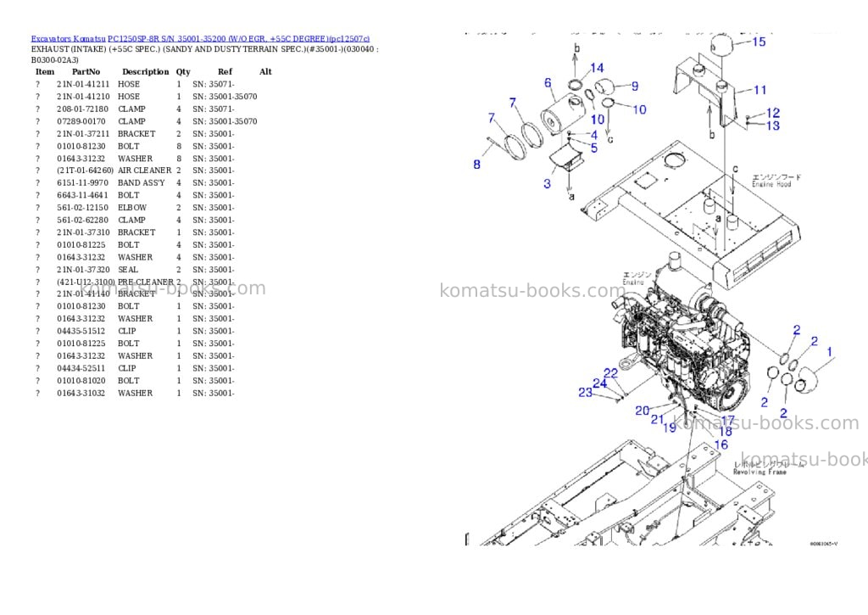
Task: Click the Ref column header
Action: coord(225,72)
